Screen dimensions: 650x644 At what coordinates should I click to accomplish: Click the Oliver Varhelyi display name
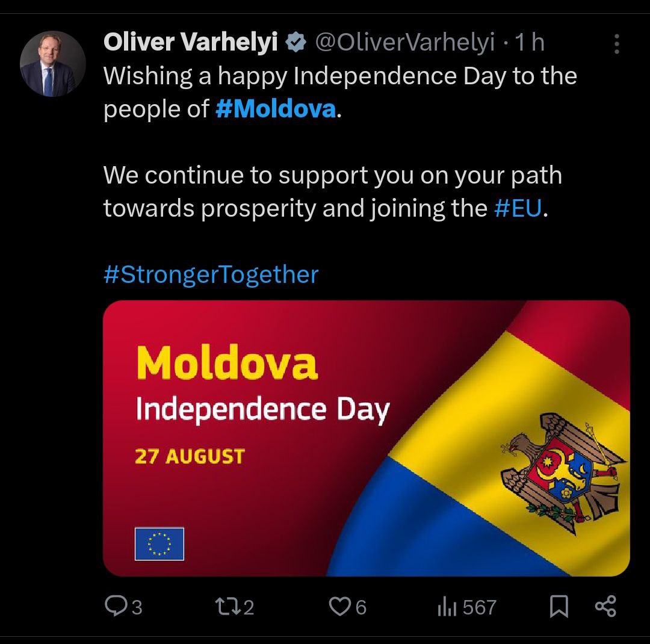click(x=191, y=43)
